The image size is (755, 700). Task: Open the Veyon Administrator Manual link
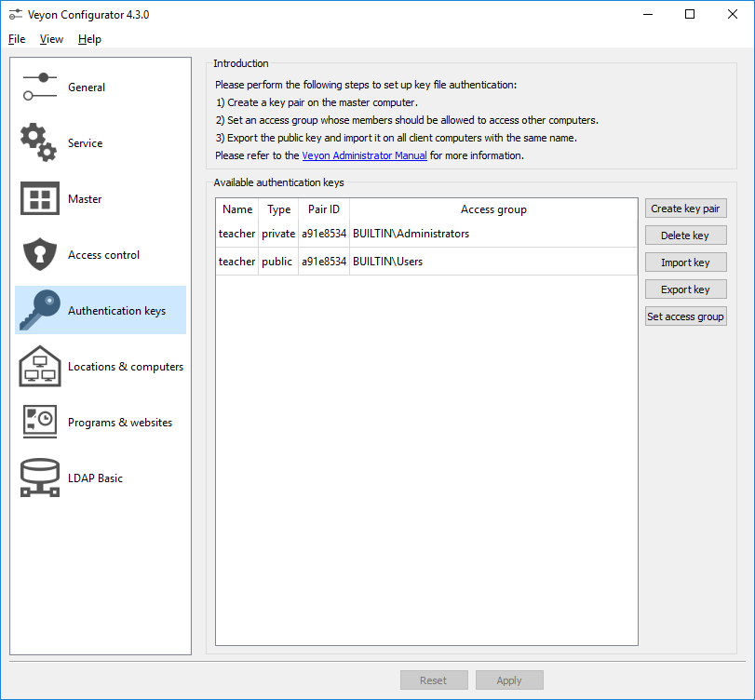tap(364, 155)
